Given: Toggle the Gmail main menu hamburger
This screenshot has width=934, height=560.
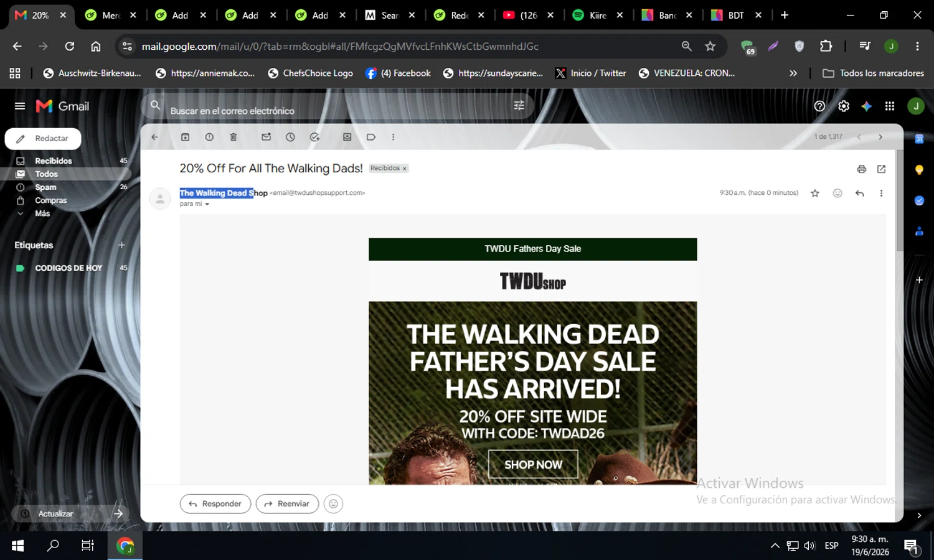Looking at the screenshot, I should click(20, 106).
